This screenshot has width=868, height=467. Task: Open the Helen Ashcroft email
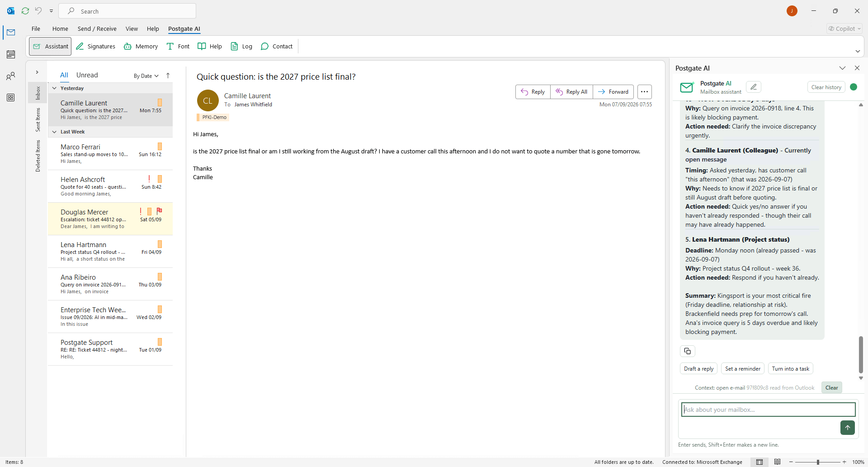click(x=110, y=186)
